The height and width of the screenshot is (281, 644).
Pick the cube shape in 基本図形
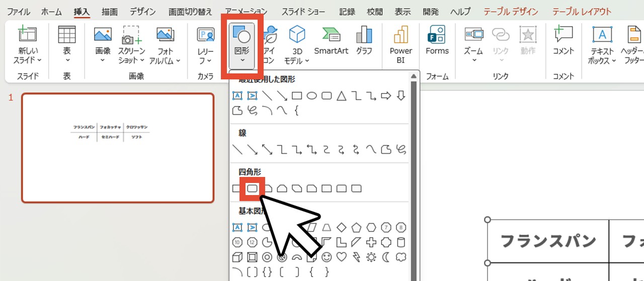(237, 257)
